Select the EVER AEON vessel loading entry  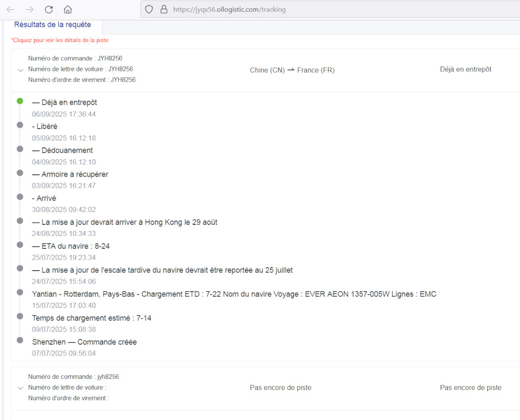tap(234, 294)
